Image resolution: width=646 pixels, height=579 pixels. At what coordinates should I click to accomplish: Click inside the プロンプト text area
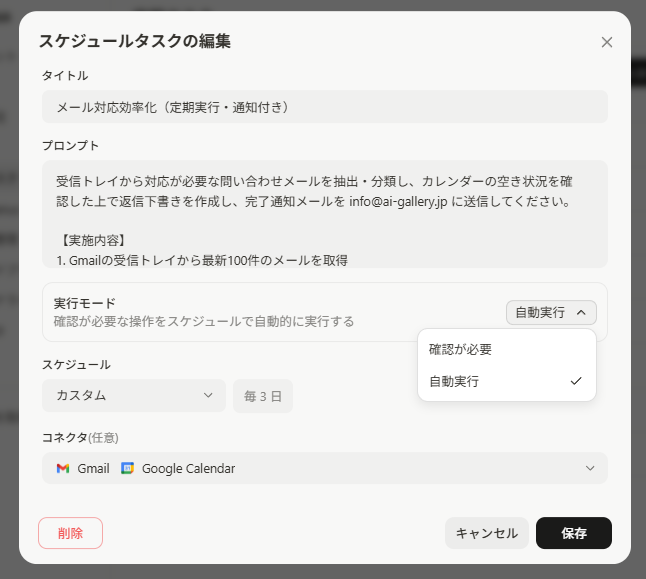[x=324, y=214]
